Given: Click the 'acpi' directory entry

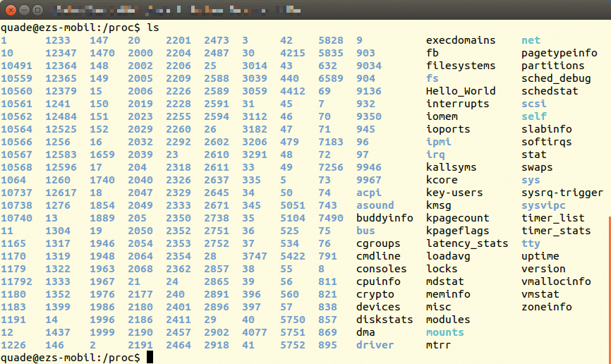Looking at the screenshot, I should (368, 193).
